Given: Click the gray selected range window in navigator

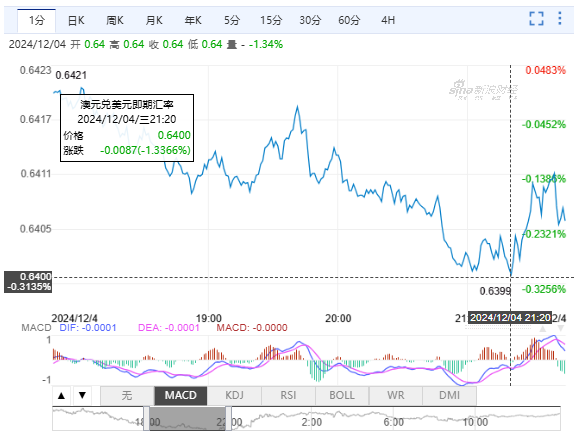Looking at the screenshot, I should 187,419.
